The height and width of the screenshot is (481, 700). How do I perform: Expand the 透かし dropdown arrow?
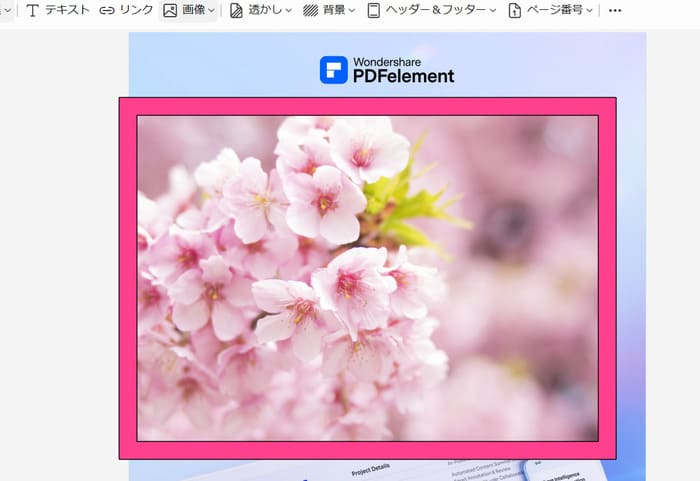pos(288,11)
